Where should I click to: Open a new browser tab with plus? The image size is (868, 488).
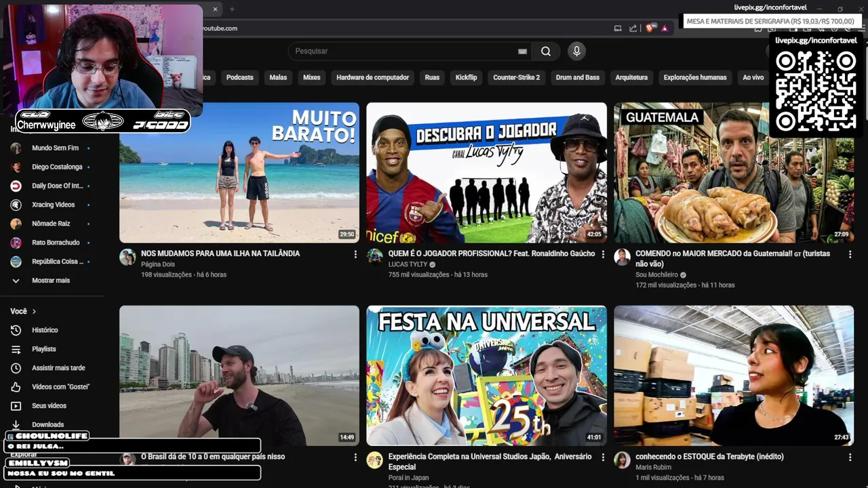[232, 9]
